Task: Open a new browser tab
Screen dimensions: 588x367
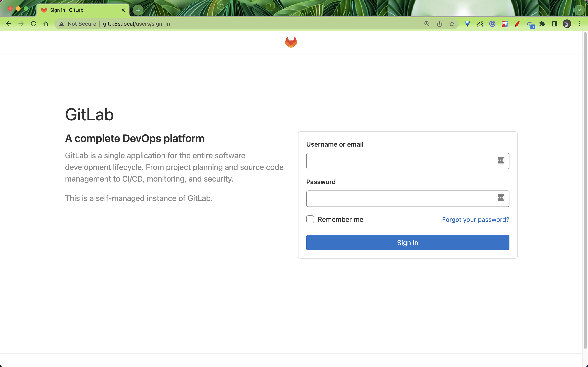Action: (138, 10)
